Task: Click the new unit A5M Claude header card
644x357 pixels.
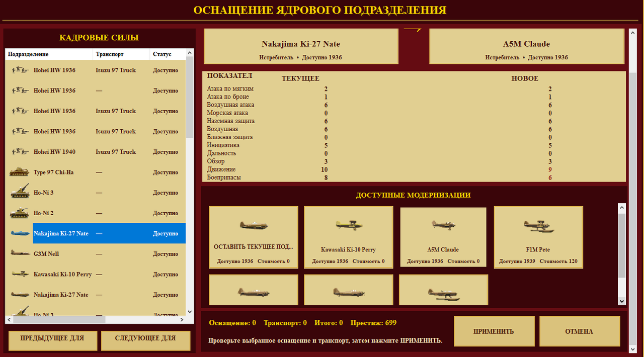Action: pos(527,46)
